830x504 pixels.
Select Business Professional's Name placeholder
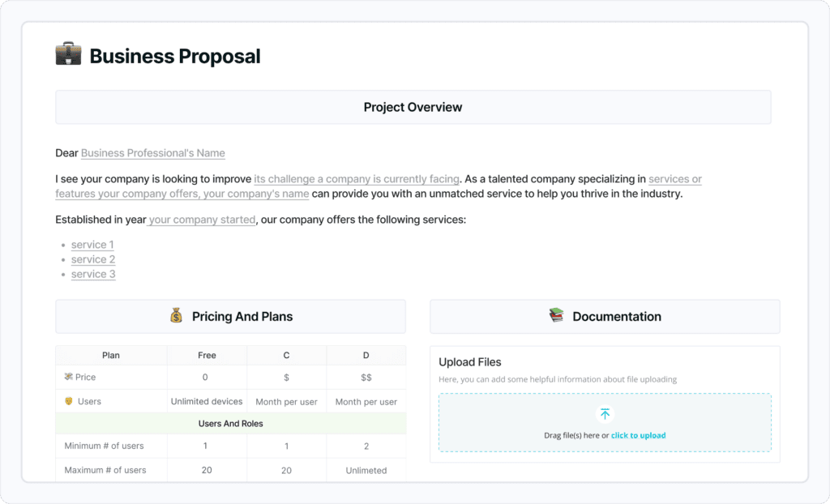pos(153,153)
